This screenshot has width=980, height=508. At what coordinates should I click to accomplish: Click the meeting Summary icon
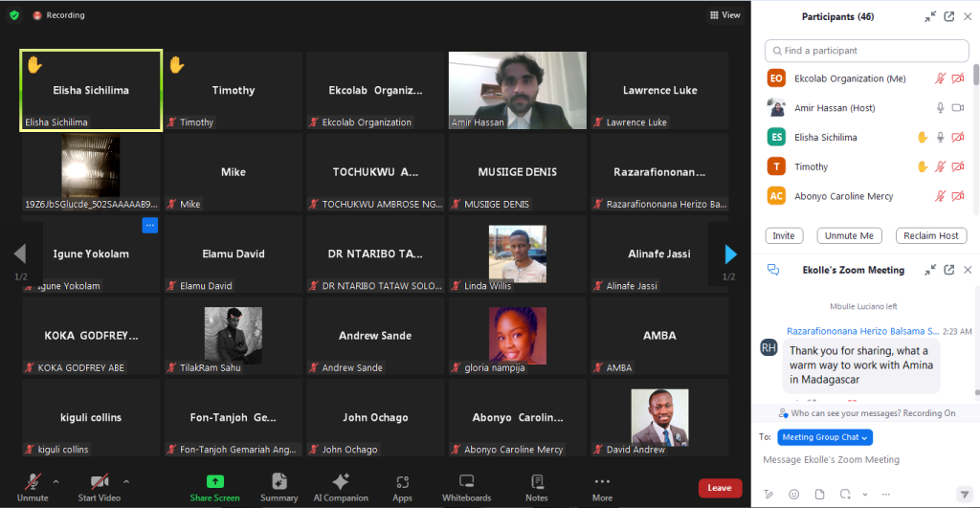click(278, 481)
